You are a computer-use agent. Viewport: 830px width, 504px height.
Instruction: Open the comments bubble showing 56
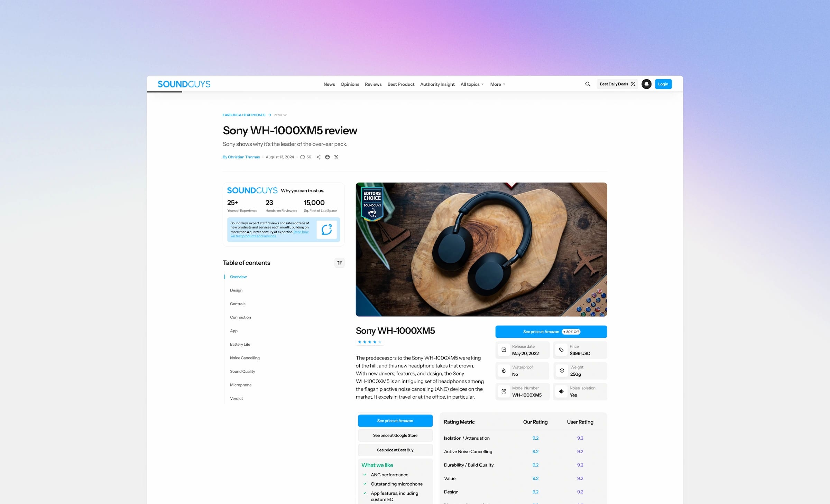[306, 157]
